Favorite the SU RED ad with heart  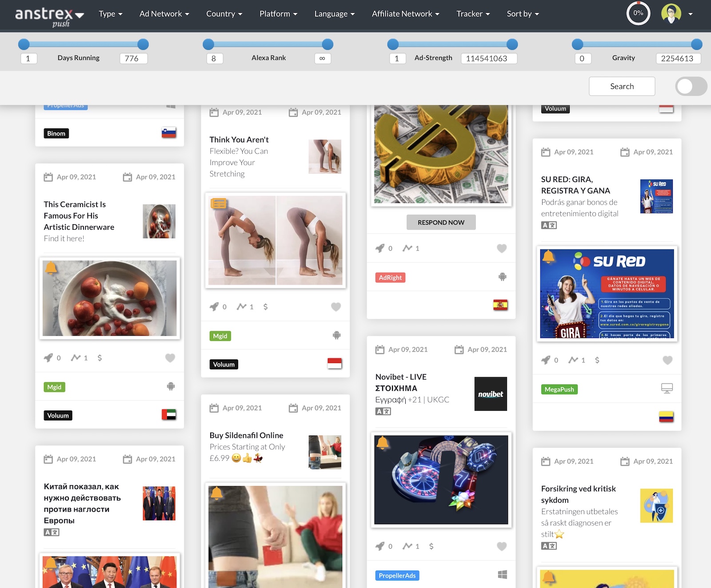point(667,360)
